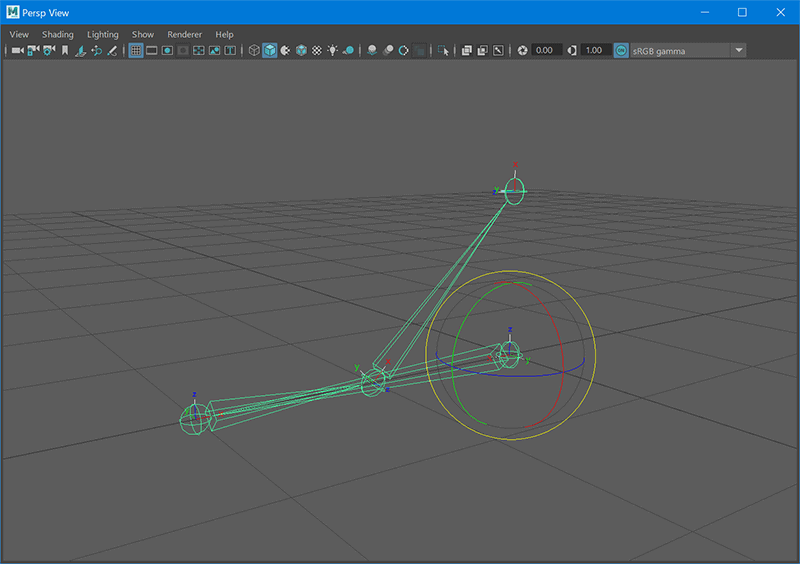800x564 pixels.
Task: Open the Help menu
Action: 224,34
